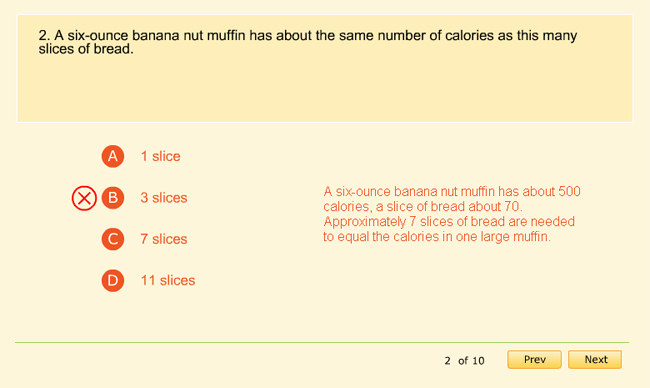
Task: Click the '2 of 10' progress counter
Action: click(x=464, y=361)
